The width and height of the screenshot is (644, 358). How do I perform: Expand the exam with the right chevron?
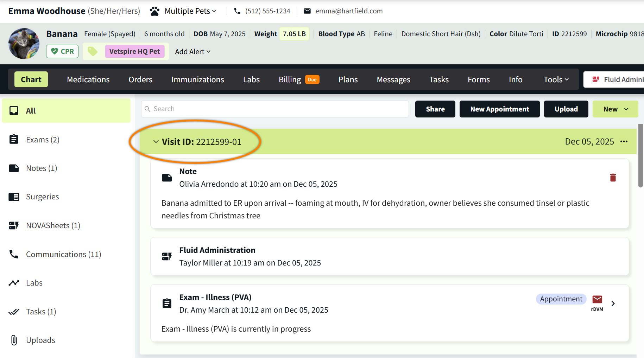pyautogui.click(x=613, y=303)
